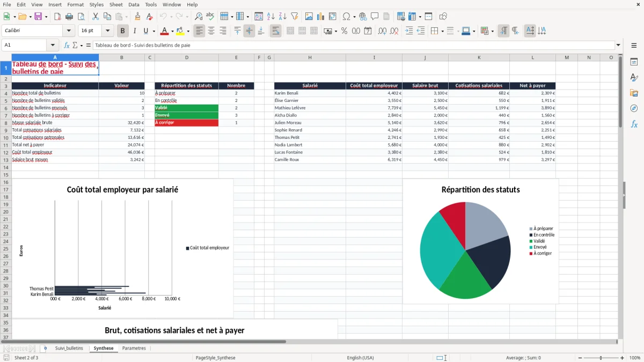
Task: Open the sidebar Navigator compass icon
Action: (x=634, y=109)
